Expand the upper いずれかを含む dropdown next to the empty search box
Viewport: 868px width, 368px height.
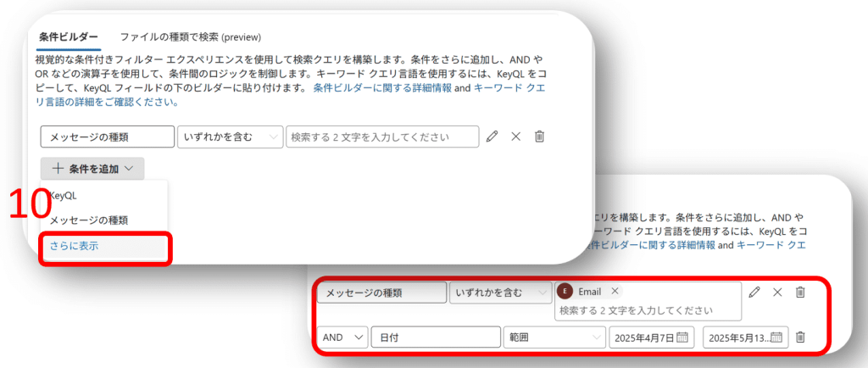pyautogui.click(x=230, y=137)
